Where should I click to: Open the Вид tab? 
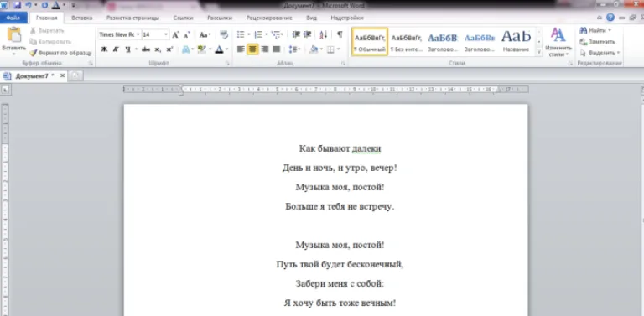(311, 18)
